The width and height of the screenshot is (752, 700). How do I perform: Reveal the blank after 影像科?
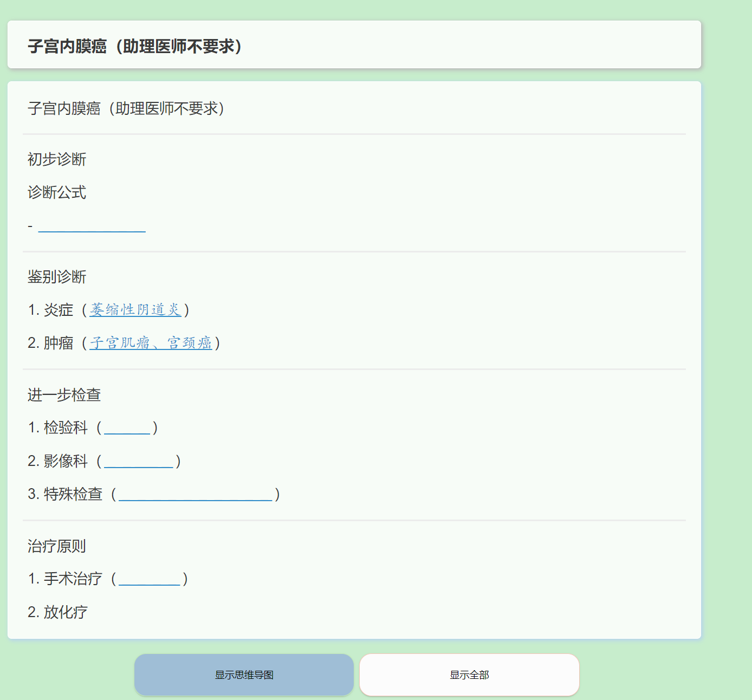click(x=139, y=461)
